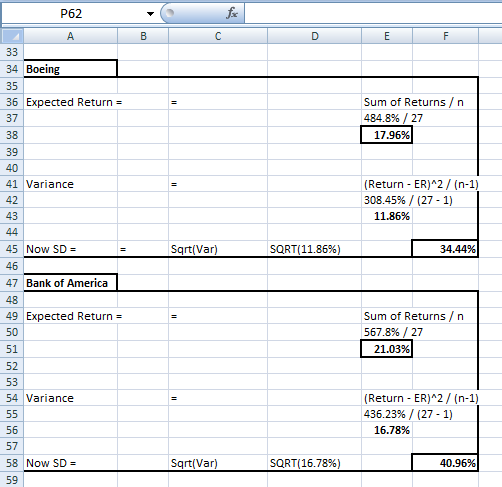The height and width of the screenshot is (487, 502).
Task: Select column F header
Action: point(446,36)
